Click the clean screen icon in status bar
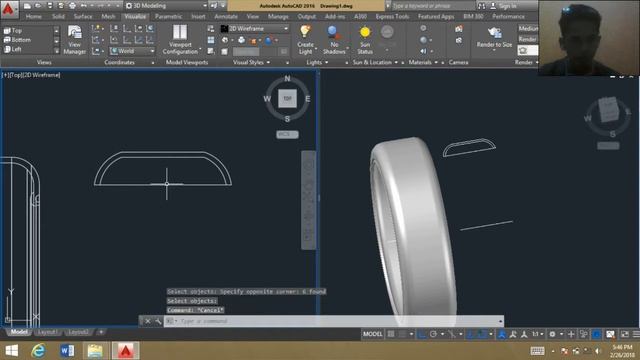This screenshot has height=360, width=640. (624, 334)
